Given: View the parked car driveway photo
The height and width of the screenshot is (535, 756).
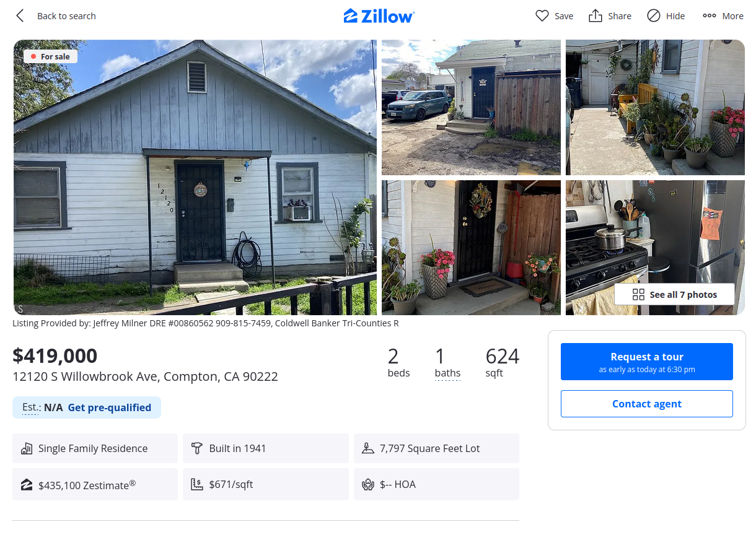Looking at the screenshot, I should pyautogui.click(x=471, y=108).
